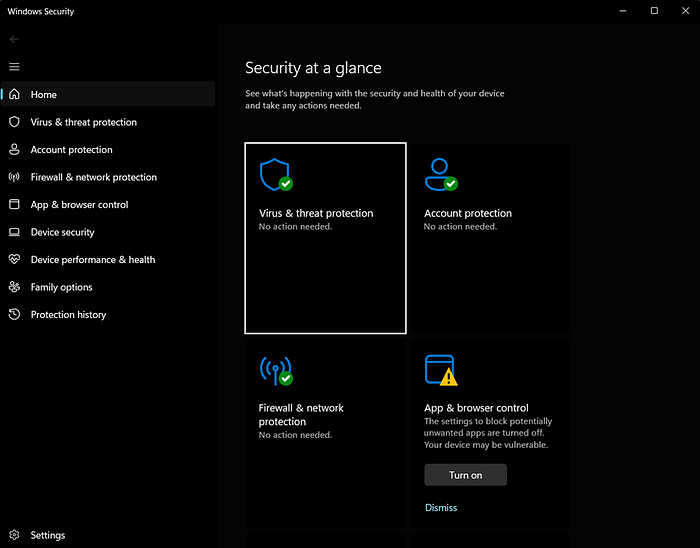Click the clock icon for Protection history
Screen dimensions: 700x548
pos(14,314)
